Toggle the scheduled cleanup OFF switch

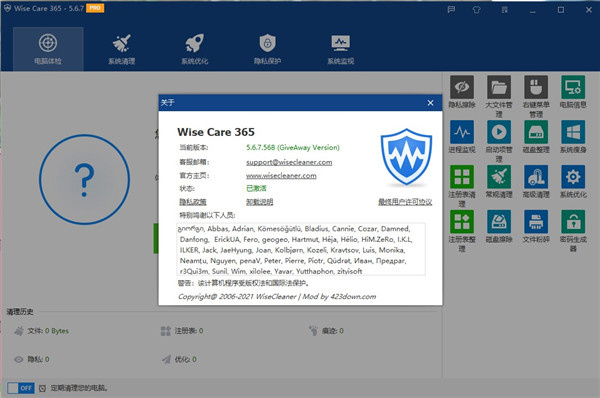(21, 388)
